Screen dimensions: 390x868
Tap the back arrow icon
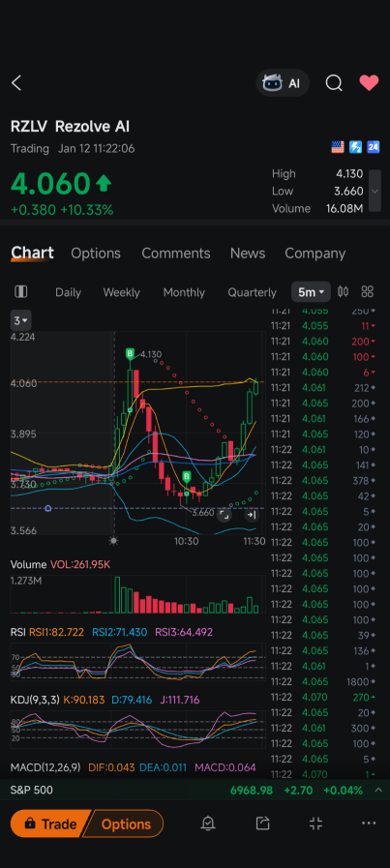tap(16, 83)
